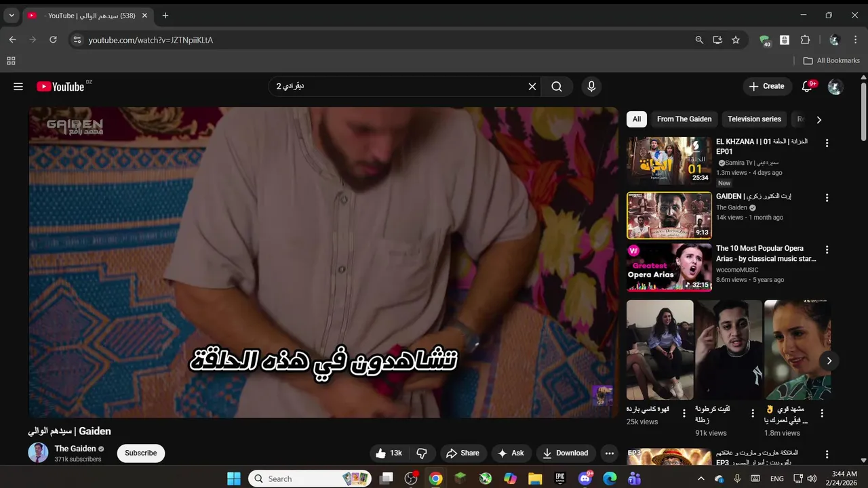Screen dimensions: 868x488
Task: Open options for the EP3 video
Action: pos(827,455)
